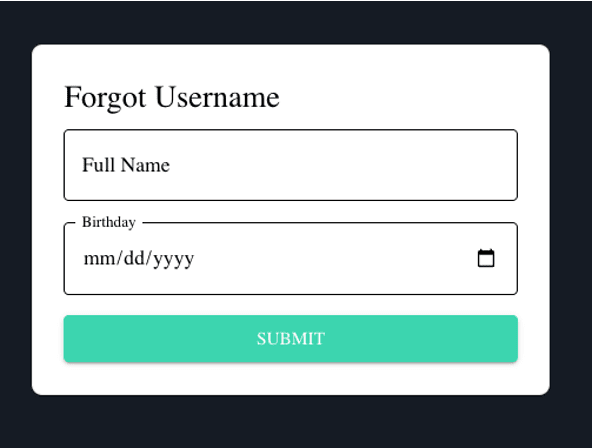Click the white card area below SUBMIT
Image resolution: width=592 pixels, height=448 pixels.
click(291, 379)
